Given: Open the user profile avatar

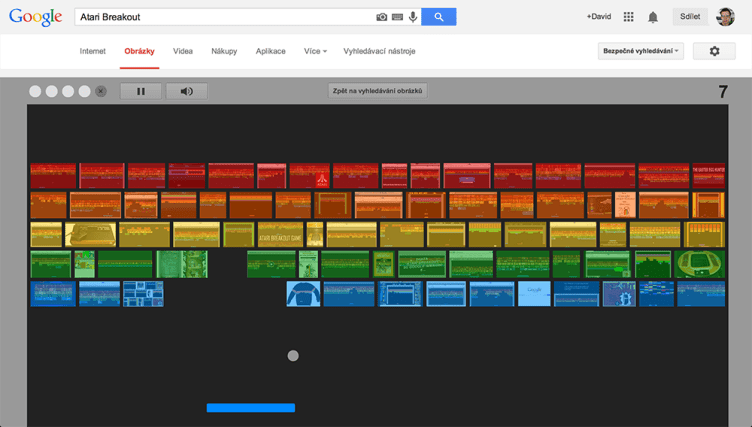Looking at the screenshot, I should 726,17.
